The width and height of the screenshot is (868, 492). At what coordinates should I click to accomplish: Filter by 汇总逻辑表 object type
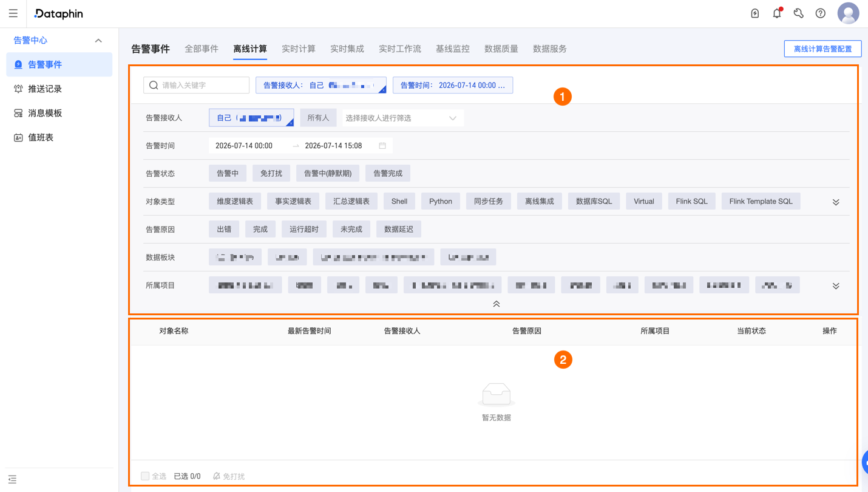351,202
